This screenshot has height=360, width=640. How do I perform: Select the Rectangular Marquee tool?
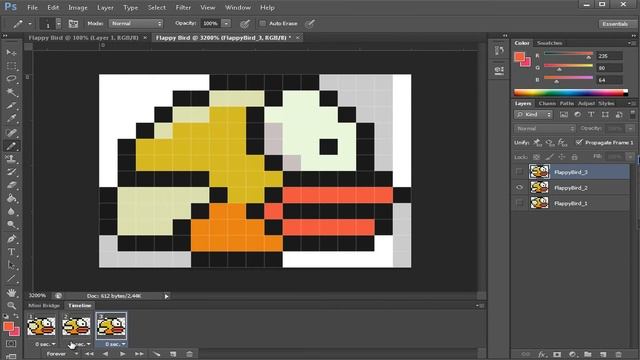point(11,66)
